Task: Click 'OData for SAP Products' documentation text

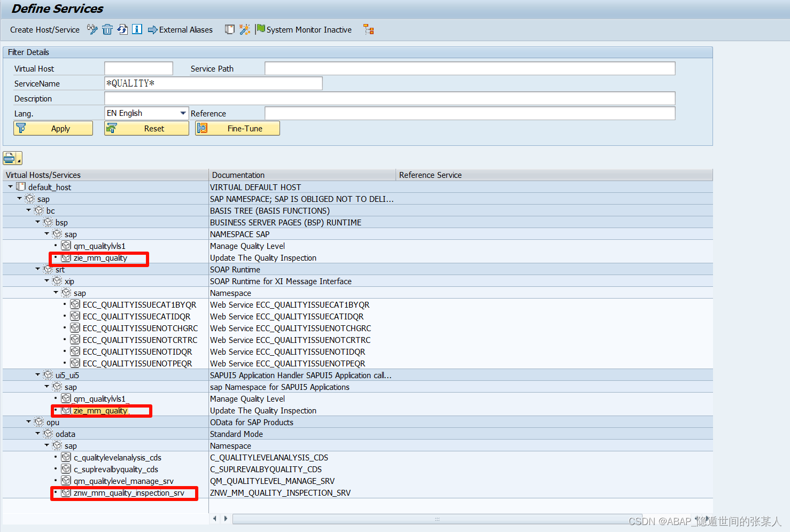Action: point(252,423)
